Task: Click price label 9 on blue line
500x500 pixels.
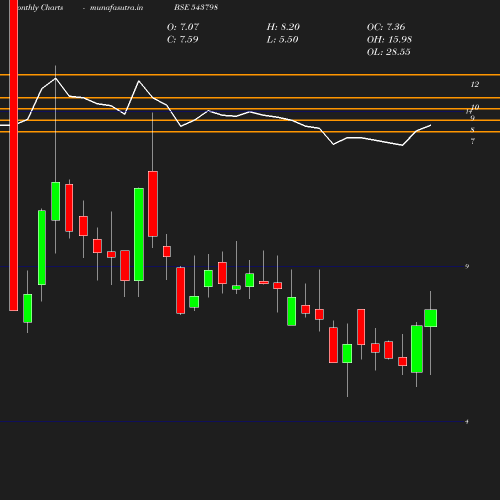Action: click(x=467, y=266)
